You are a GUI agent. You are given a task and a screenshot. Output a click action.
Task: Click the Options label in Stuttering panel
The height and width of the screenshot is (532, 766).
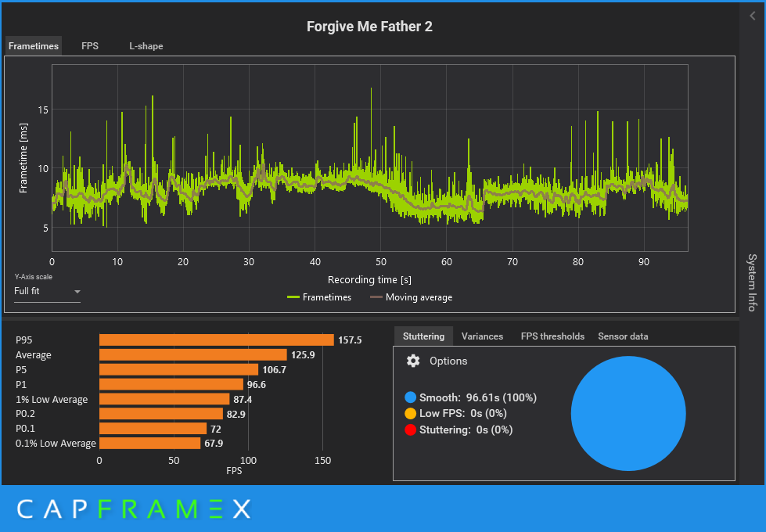[448, 361]
